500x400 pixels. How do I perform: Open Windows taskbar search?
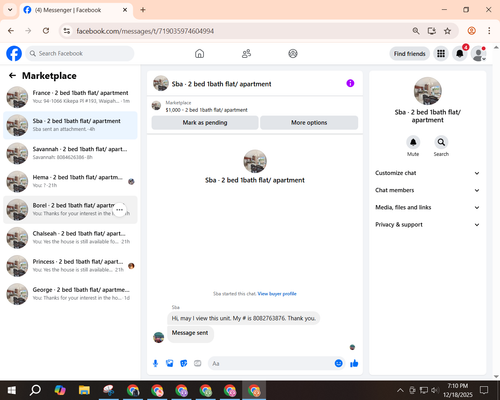click(x=35, y=390)
